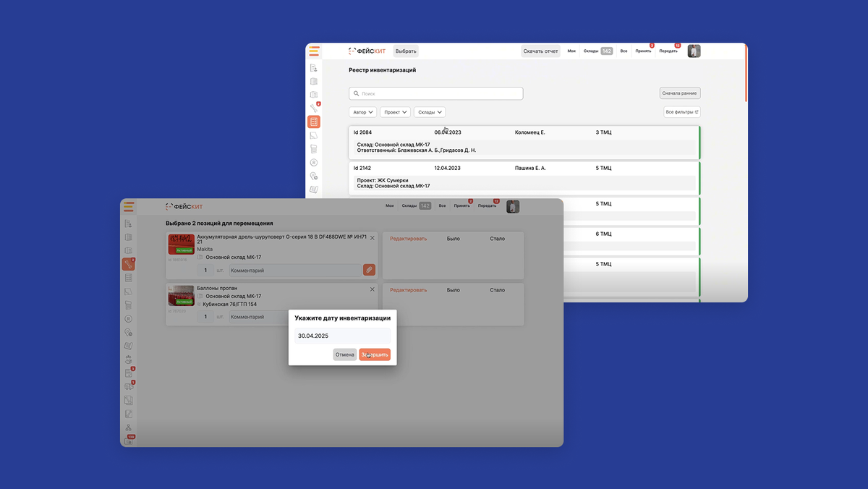Open inventory record Id 2142
The image size is (868, 489).
point(524,178)
